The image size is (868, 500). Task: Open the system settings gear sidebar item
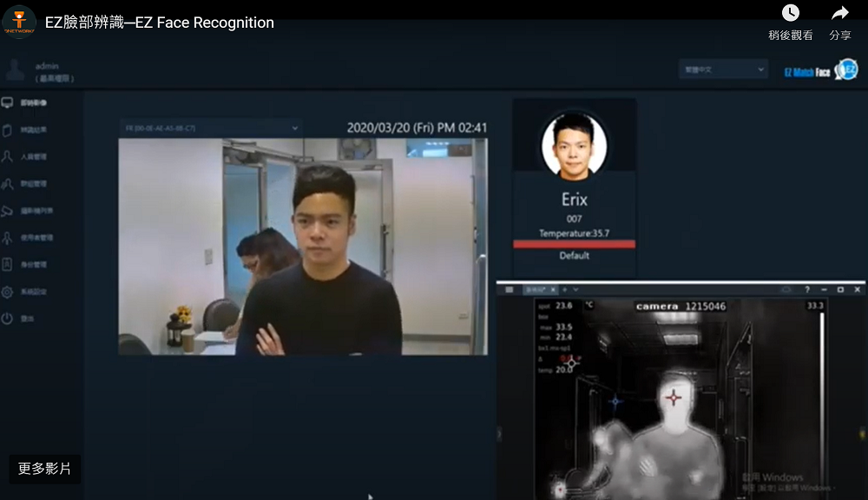click(x=25, y=292)
